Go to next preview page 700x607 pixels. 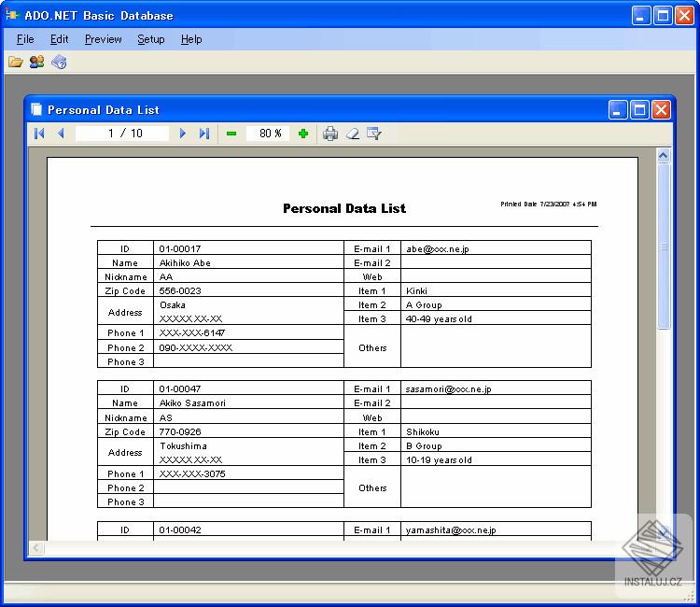click(182, 134)
